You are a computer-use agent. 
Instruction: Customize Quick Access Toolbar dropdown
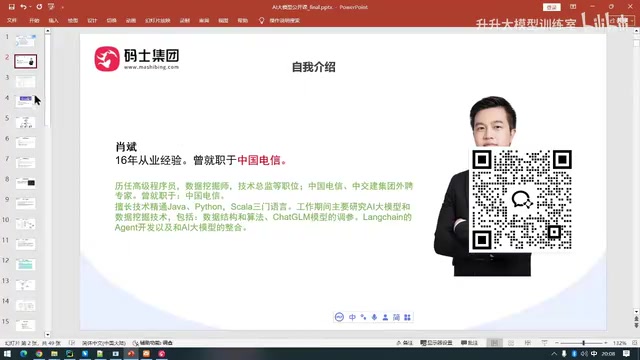click(x=62, y=7)
